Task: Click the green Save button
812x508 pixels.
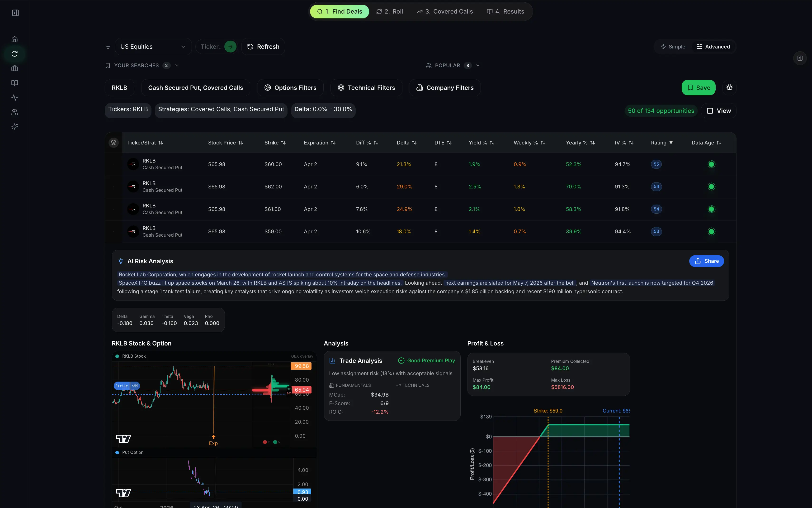Action: [698, 88]
